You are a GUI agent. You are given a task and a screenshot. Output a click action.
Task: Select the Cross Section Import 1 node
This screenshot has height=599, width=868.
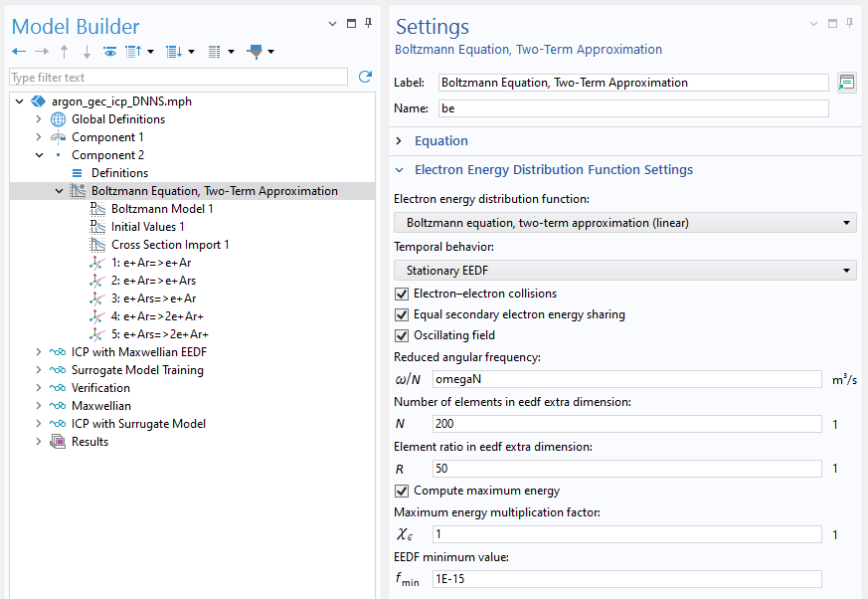170,245
